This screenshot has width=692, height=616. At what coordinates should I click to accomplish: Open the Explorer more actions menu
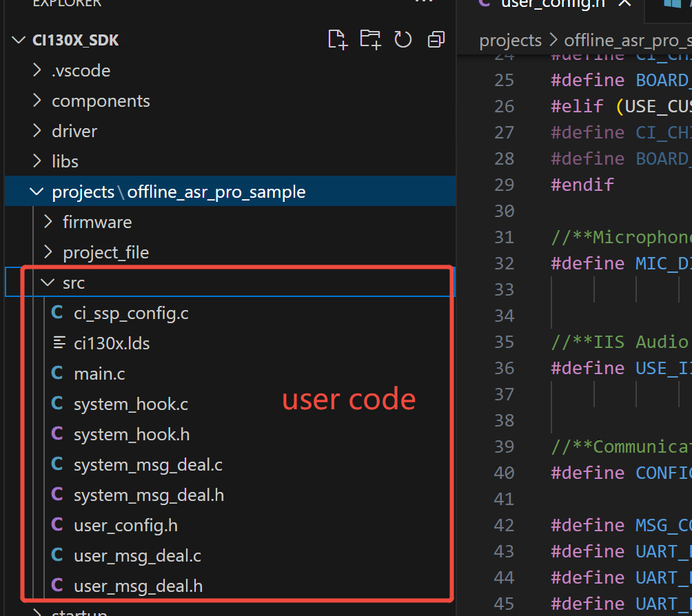pyautogui.click(x=424, y=2)
